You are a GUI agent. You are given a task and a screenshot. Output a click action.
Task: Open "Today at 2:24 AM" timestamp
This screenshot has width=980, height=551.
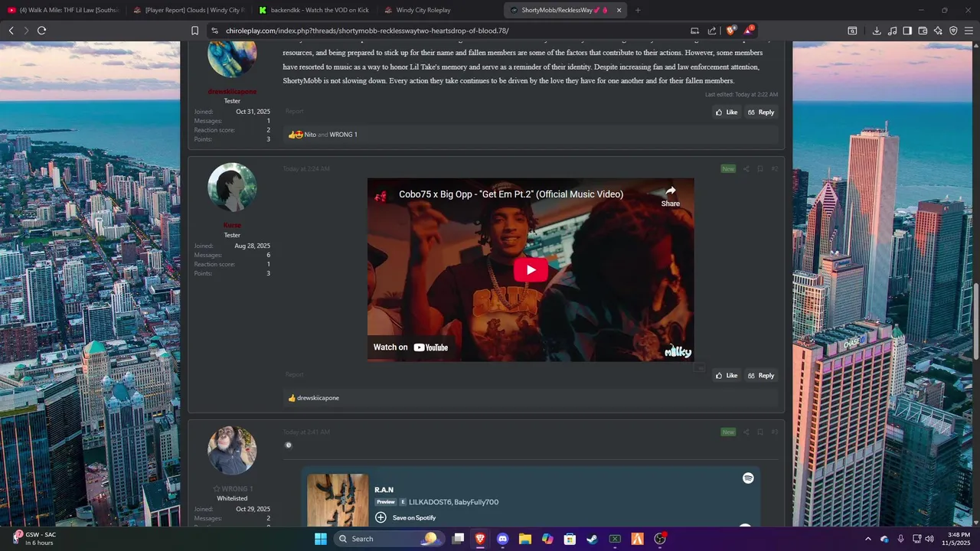coord(306,169)
